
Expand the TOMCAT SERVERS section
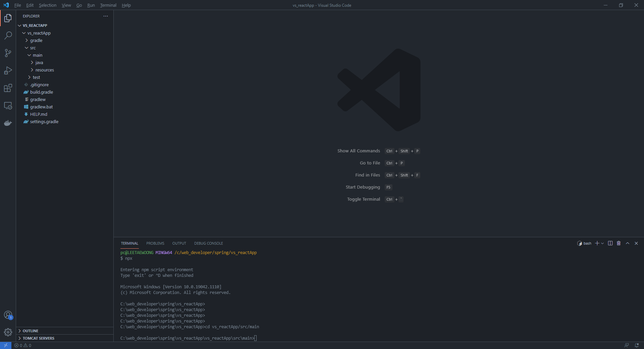[x=65, y=338]
